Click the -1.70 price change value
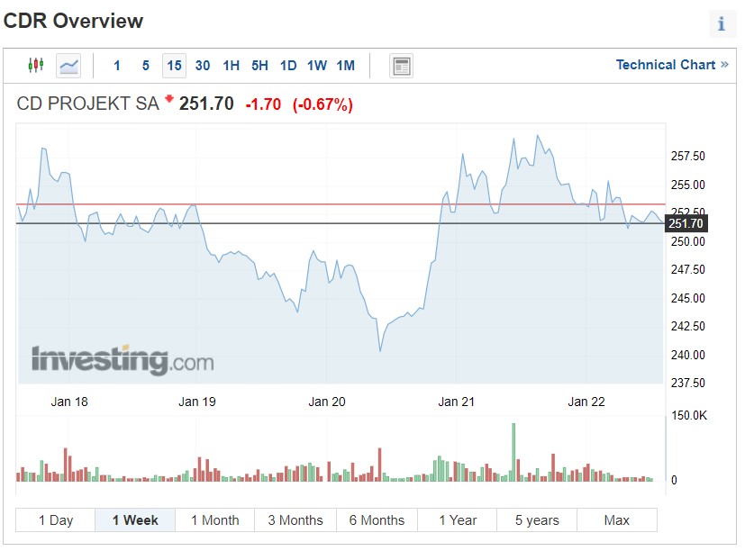 click(x=263, y=104)
